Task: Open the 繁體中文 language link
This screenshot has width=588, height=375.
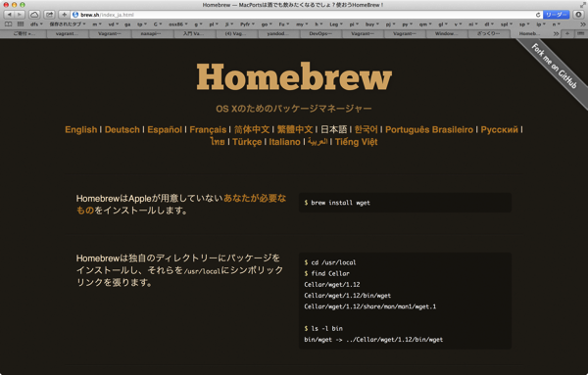Action: point(295,129)
